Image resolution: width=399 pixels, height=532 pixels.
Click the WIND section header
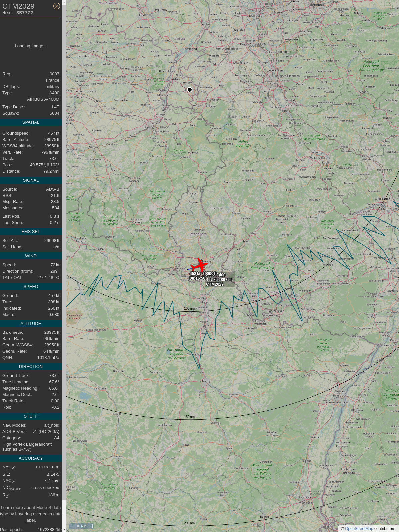pyautogui.click(x=31, y=256)
